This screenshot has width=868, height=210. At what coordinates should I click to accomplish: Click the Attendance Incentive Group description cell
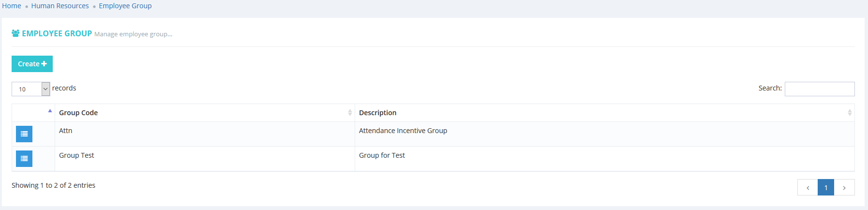(403, 131)
